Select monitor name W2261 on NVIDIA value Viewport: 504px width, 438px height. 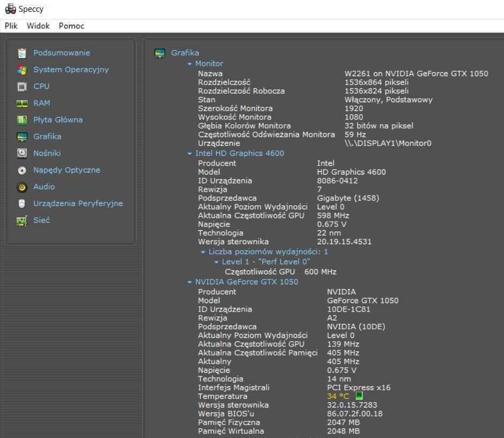point(416,74)
